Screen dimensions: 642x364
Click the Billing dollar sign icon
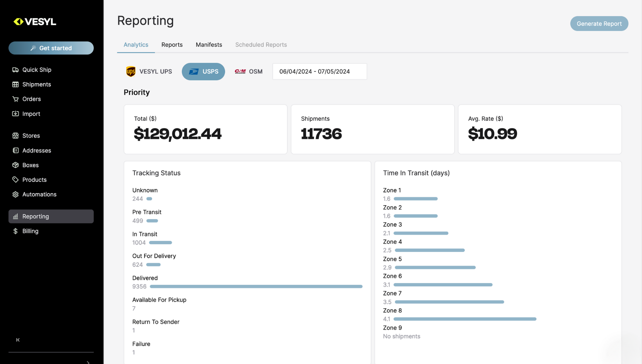[15, 231]
